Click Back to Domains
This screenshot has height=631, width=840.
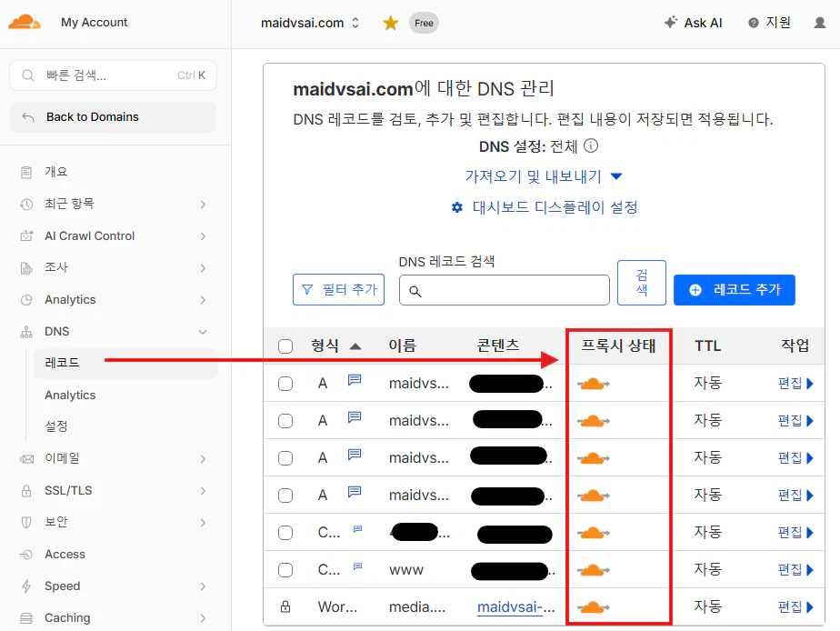[113, 117]
